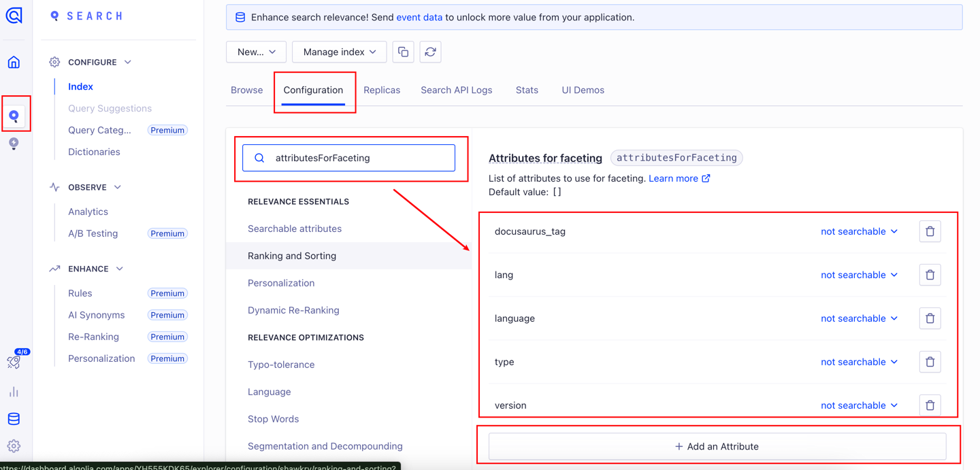Change type not searchable dropdown
The width and height of the screenshot is (980, 470).
[x=859, y=362]
